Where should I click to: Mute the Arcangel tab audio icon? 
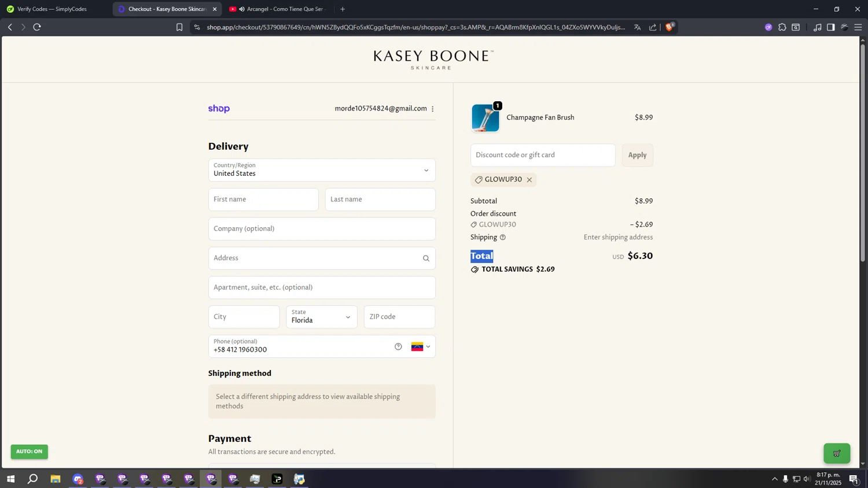tap(242, 9)
